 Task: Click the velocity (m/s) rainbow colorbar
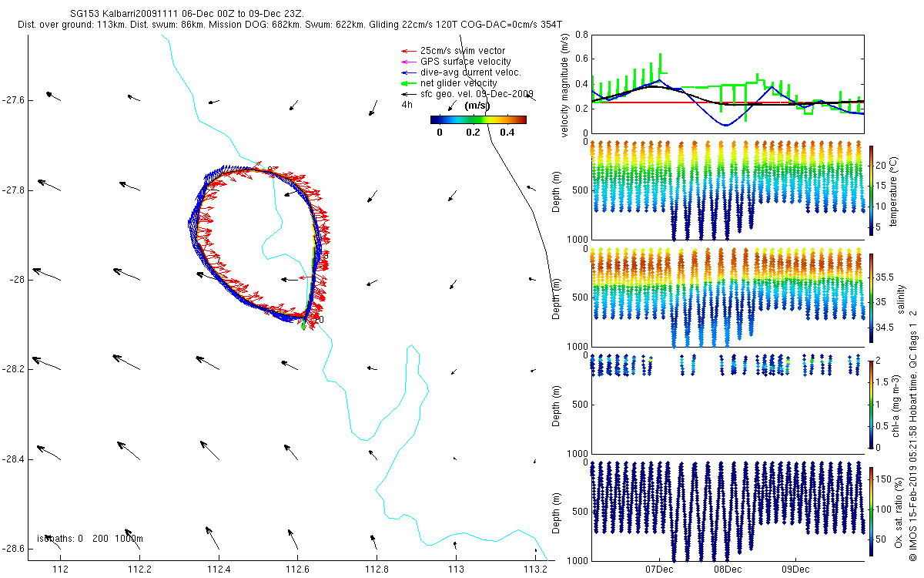(477, 119)
